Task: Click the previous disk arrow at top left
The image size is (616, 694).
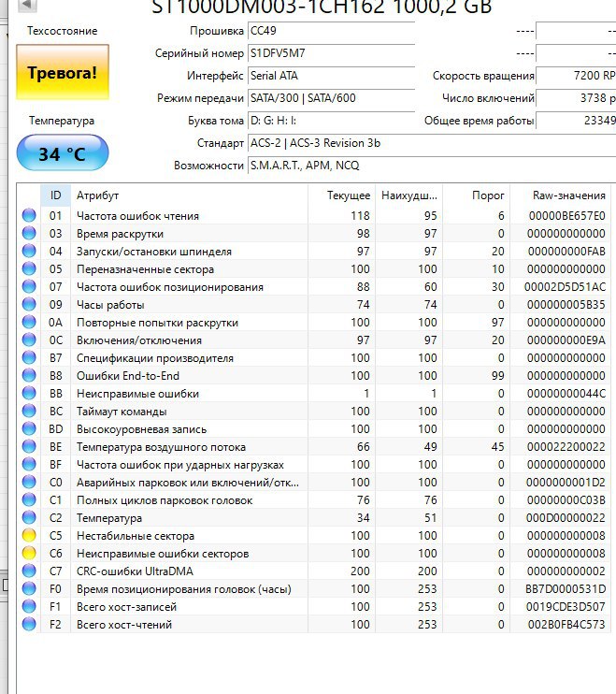Action: pos(27,5)
